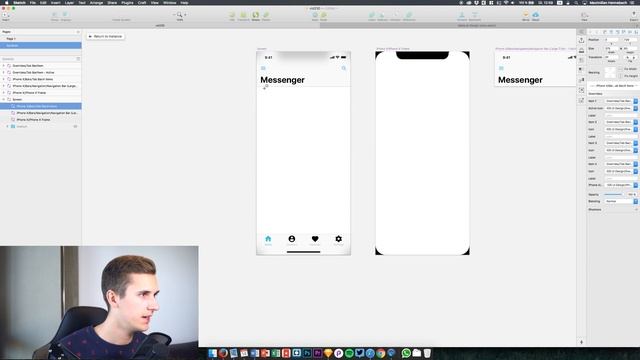Click the Scale toolbar icon
The image size is (640, 360).
324,16
